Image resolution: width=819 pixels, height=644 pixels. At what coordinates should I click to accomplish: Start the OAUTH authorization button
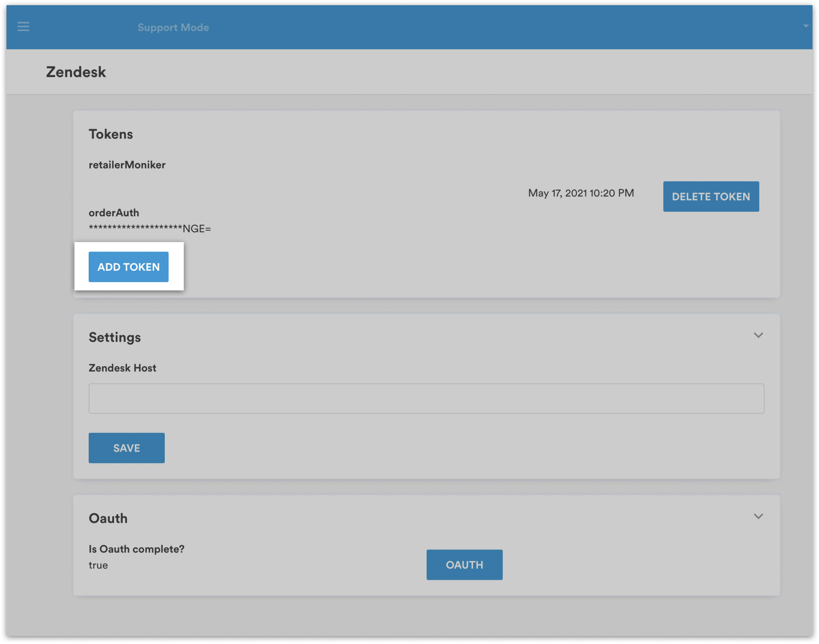click(x=464, y=564)
